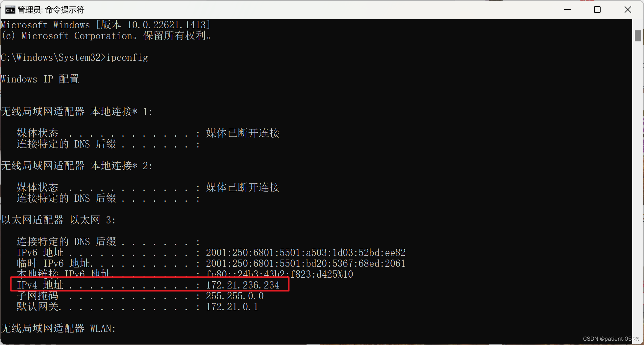Click the subnet mask 255.255.0.0
644x345 pixels.
pyautogui.click(x=235, y=296)
